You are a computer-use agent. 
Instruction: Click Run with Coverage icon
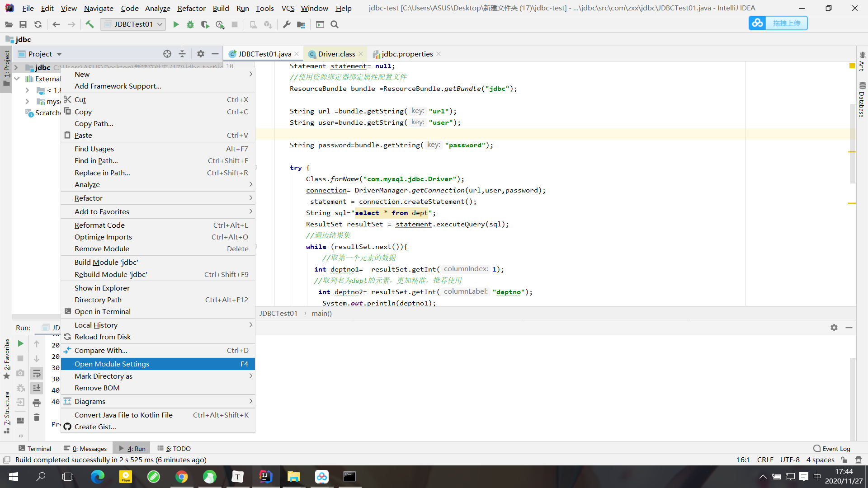click(205, 24)
